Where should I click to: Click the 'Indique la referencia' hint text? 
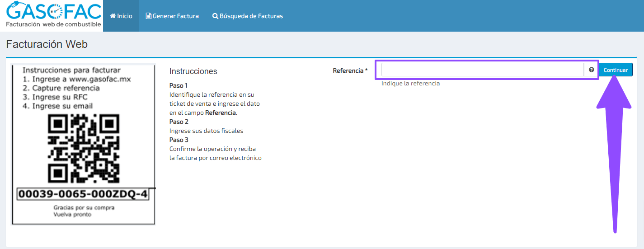pos(410,83)
